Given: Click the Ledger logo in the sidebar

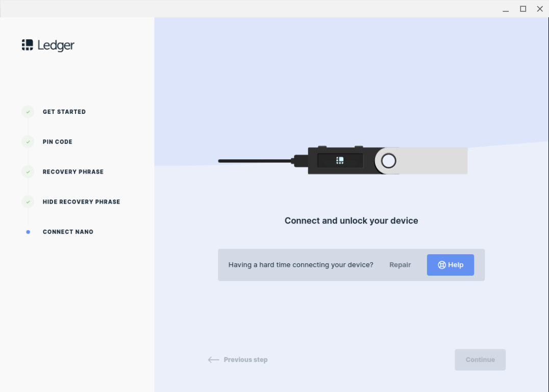Looking at the screenshot, I should [47, 45].
